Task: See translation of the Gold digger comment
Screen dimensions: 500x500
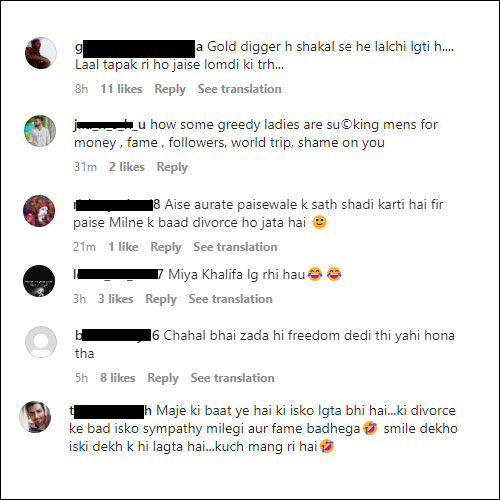Action: 240,89
